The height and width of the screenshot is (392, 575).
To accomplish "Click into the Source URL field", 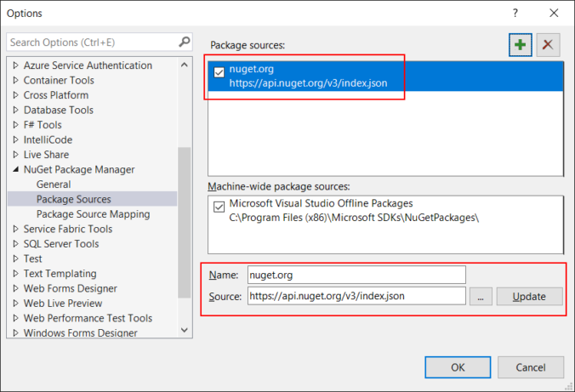I will (356, 296).
